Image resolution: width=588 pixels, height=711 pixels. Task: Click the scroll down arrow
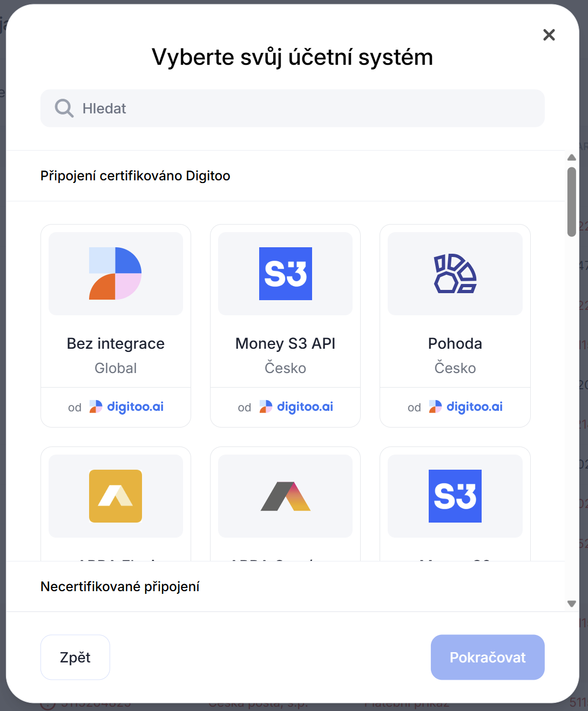[572, 604]
